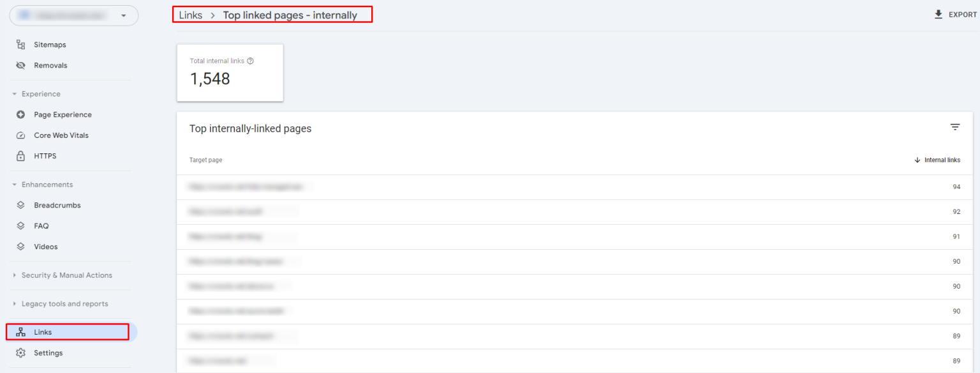
Task: Click the Breadcrumbs layers icon
Action: click(x=20, y=206)
